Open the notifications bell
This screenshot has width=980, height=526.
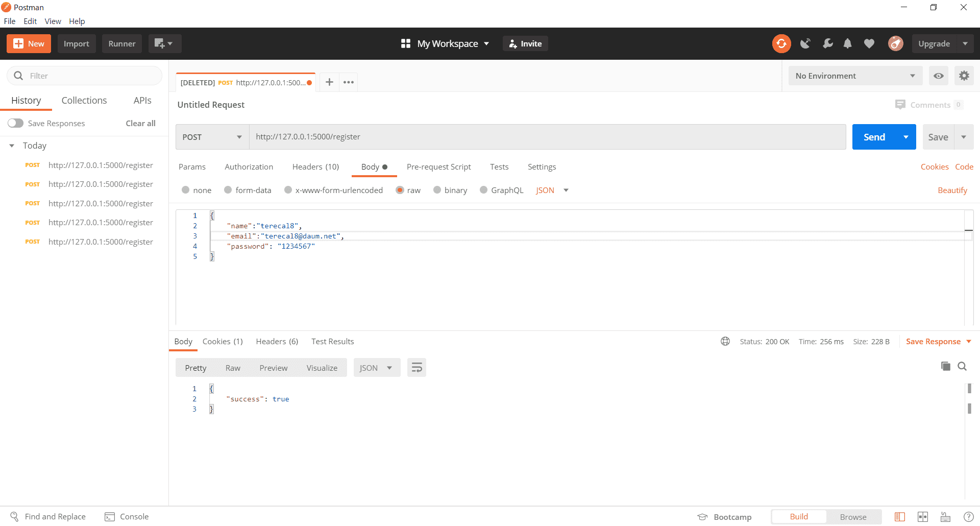click(x=847, y=44)
